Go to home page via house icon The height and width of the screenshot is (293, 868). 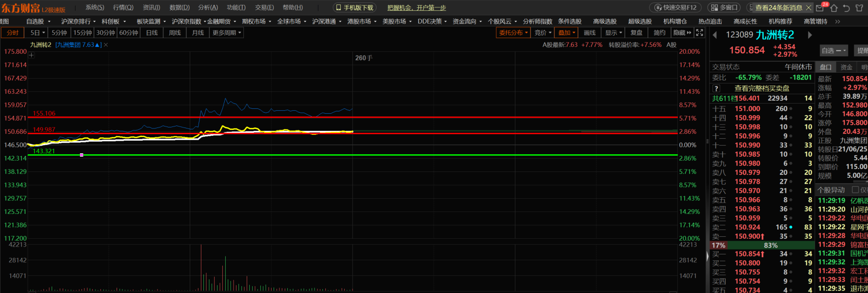(834, 8)
